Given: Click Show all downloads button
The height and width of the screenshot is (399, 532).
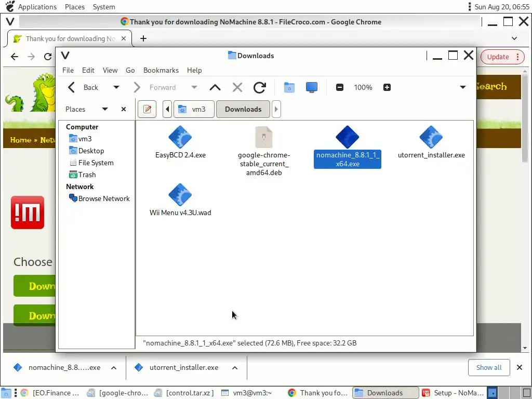Looking at the screenshot, I should tap(488, 368).
